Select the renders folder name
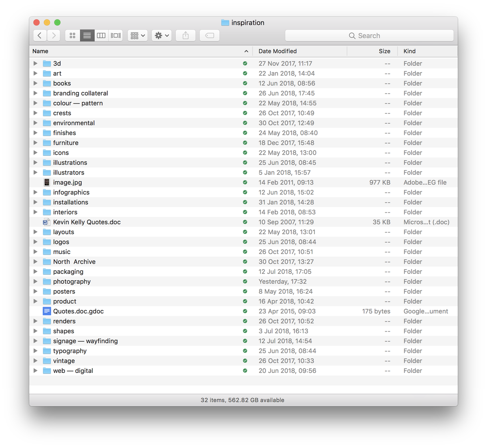Screen dimensions: 487x448 click(64, 321)
